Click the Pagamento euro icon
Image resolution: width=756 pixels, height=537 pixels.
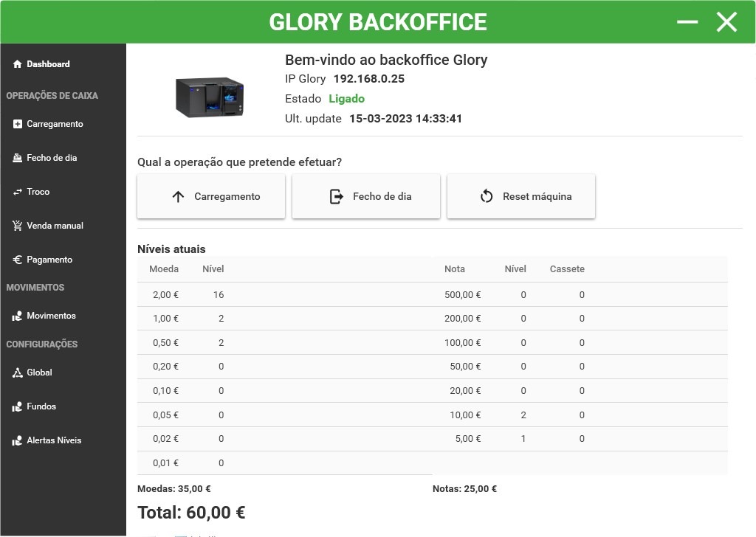pyautogui.click(x=18, y=260)
